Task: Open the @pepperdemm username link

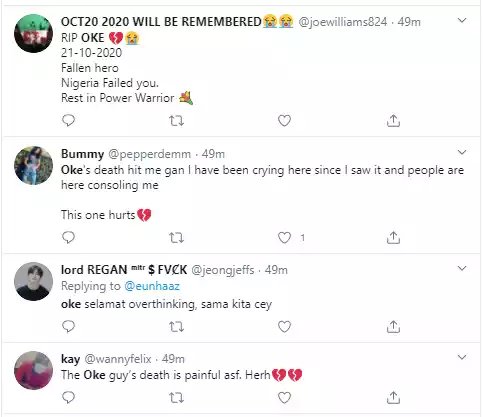Action: [149, 154]
